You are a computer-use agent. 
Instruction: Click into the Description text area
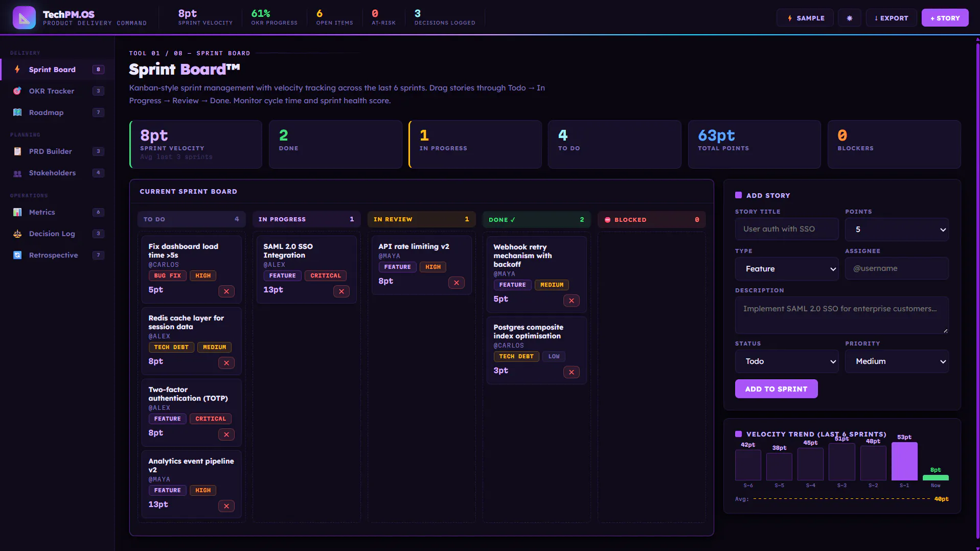pyautogui.click(x=841, y=315)
